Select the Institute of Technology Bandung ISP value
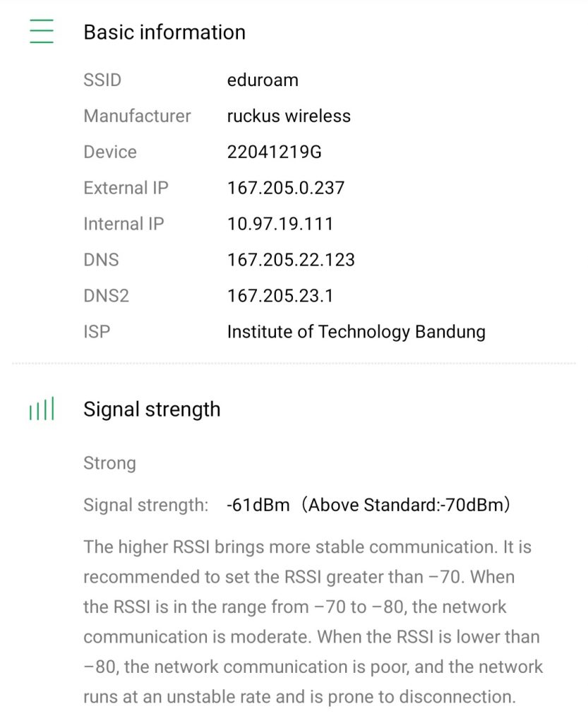Viewport: 588px width, 723px height. pos(356,332)
